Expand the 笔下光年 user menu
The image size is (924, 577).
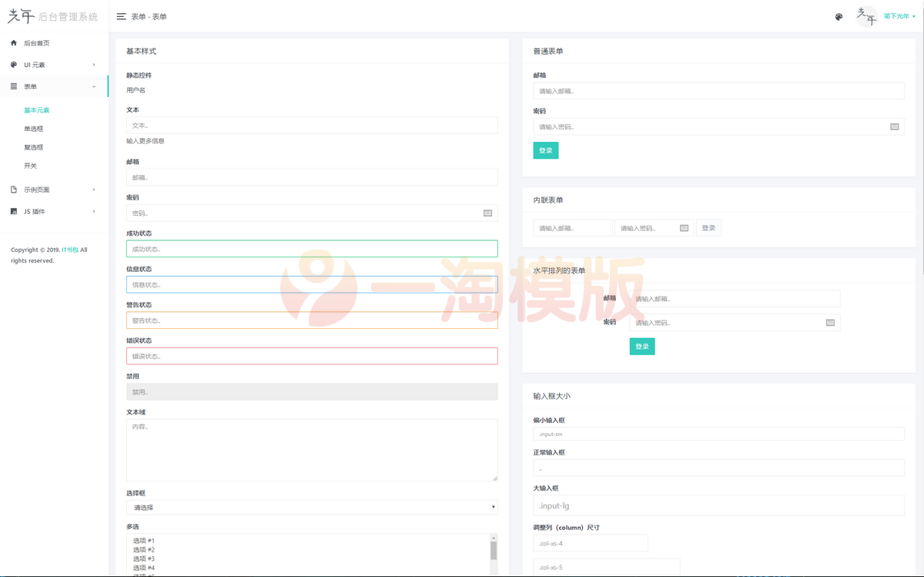[896, 15]
